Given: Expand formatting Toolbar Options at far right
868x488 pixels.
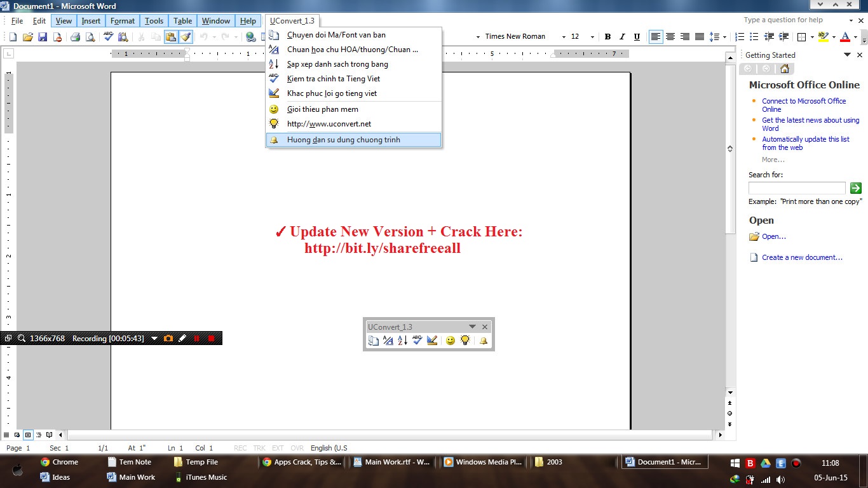Looking at the screenshot, I should click(864, 37).
